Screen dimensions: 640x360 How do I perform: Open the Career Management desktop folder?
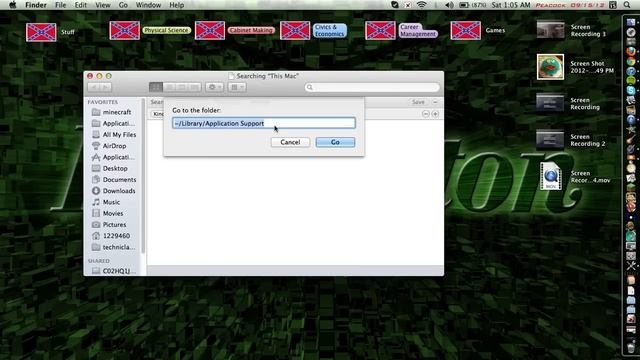(380, 30)
